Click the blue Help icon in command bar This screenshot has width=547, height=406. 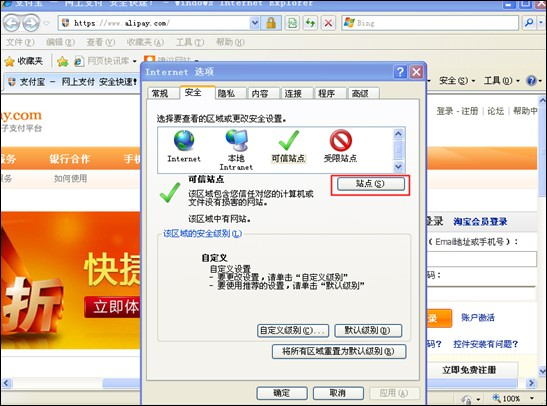[x=531, y=81]
